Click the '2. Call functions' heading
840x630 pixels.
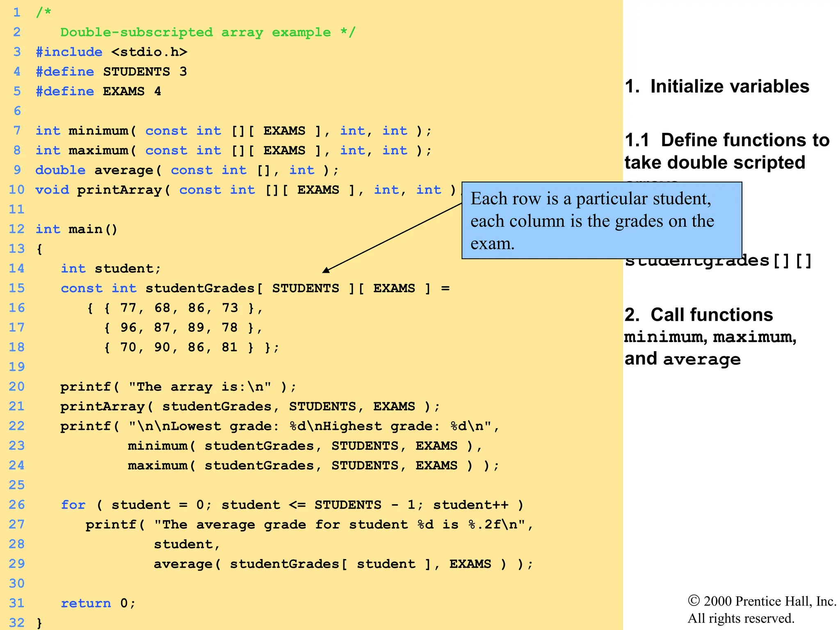[x=699, y=315]
